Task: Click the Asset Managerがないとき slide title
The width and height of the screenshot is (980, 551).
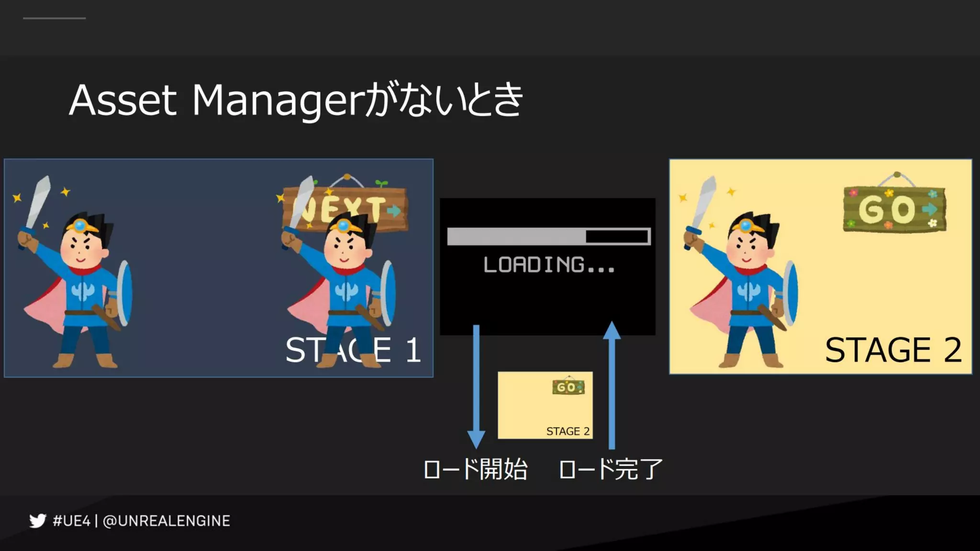Action: point(296,100)
